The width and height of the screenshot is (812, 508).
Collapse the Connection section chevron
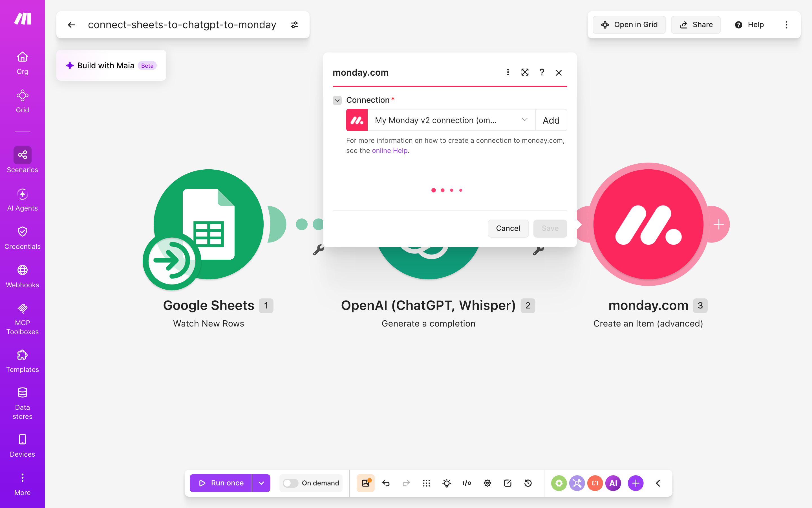click(337, 100)
